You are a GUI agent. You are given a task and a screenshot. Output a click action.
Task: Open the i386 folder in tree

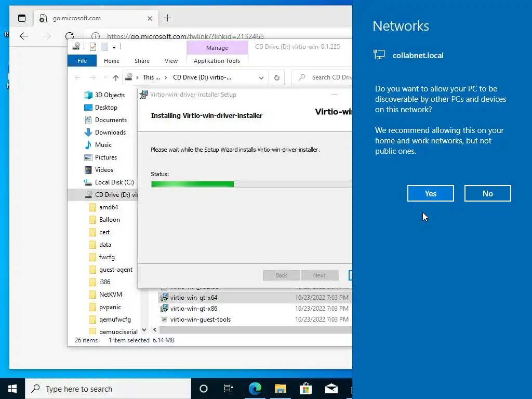100,282
